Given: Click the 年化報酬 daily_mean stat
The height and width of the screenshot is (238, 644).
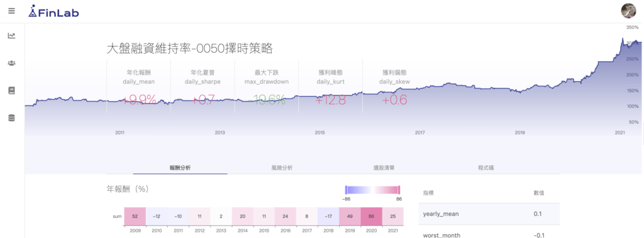Looking at the screenshot, I should (x=139, y=86).
